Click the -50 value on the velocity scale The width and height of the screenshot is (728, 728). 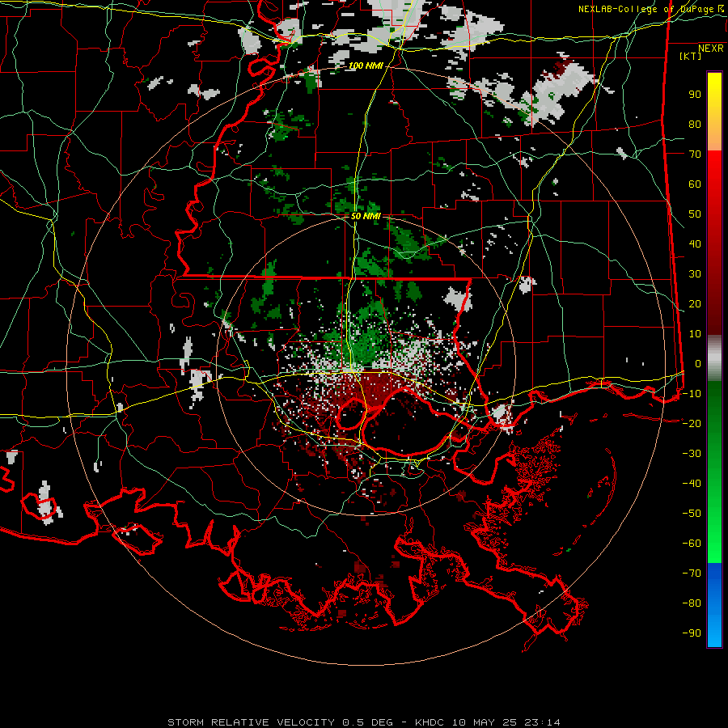692,513
